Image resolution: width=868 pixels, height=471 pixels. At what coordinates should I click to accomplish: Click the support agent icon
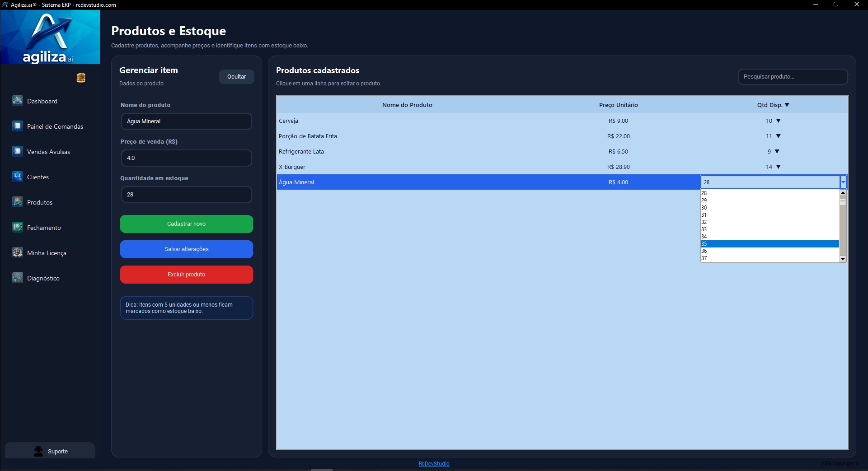click(38, 451)
